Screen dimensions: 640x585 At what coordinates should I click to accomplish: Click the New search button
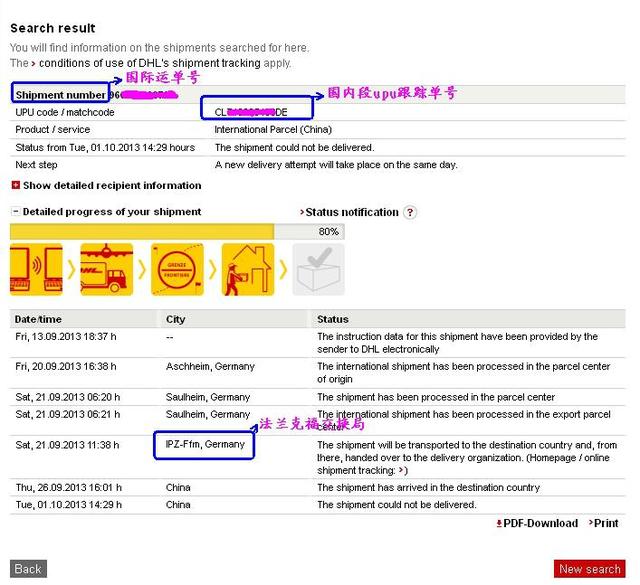[590, 569]
